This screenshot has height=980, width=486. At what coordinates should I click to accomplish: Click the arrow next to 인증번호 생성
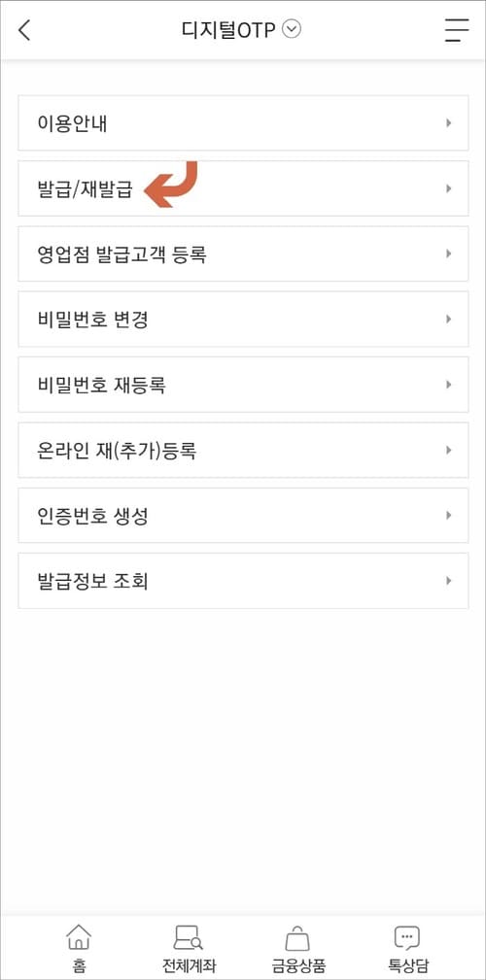[448, 515]
